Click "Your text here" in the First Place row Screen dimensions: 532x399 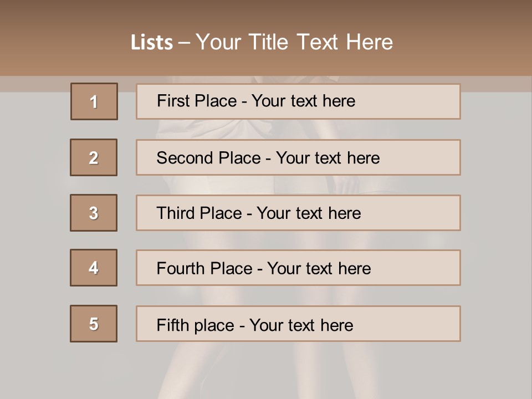(303, 101)
